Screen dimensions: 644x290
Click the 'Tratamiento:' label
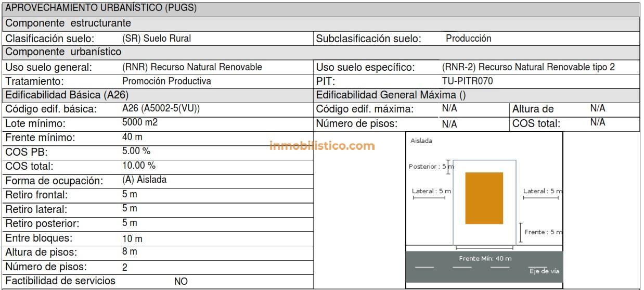(34, 81)
